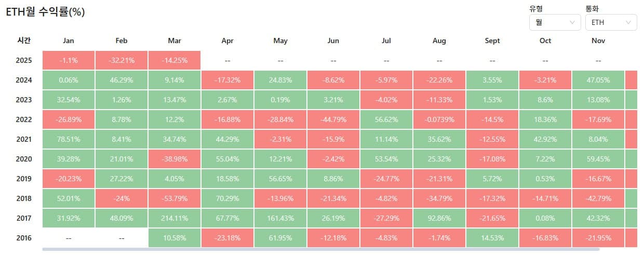Click the -0.0739% August 2022 cell

pyautogui.click(x=439, y=119)
